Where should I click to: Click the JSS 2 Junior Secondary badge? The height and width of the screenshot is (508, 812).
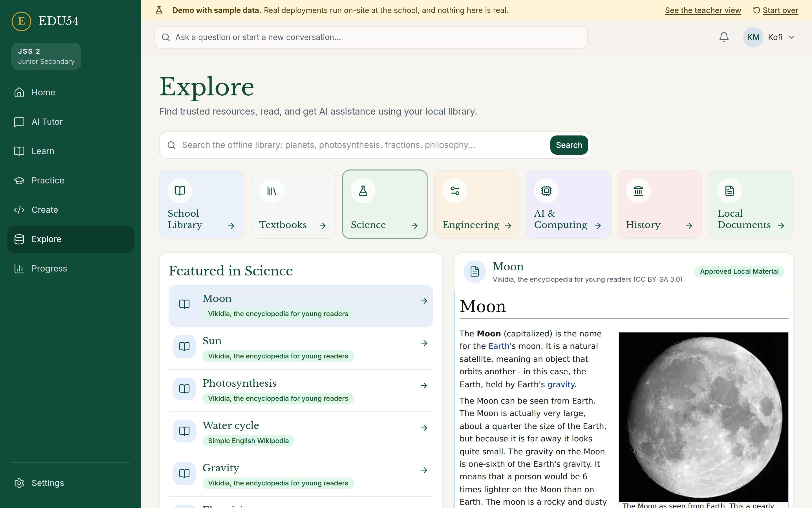[x=46, y=56]
